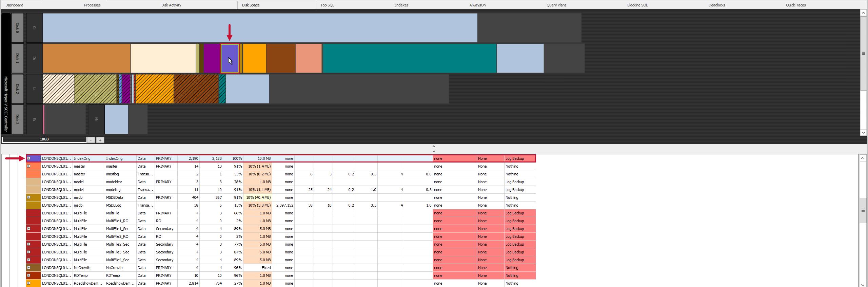The height and width of the screenshot is (287, 868).
Task: Expand the MultiFile2_Sec row
Action: [x=29, y=244]
